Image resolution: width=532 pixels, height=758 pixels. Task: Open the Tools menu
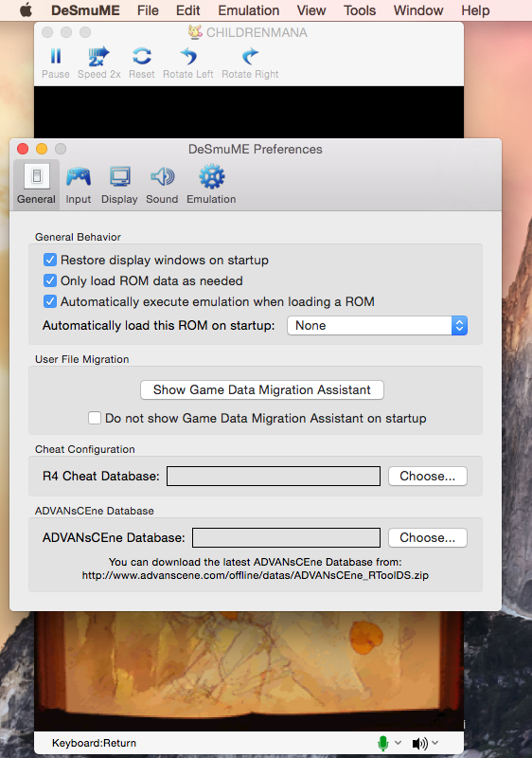point(360,10)
